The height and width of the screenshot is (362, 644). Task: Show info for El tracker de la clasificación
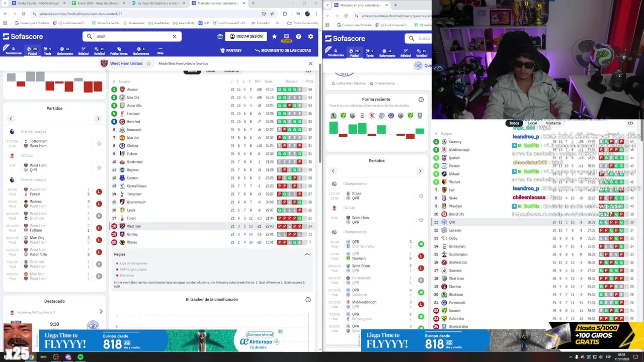pyautogui.click(x=308, y=300)
